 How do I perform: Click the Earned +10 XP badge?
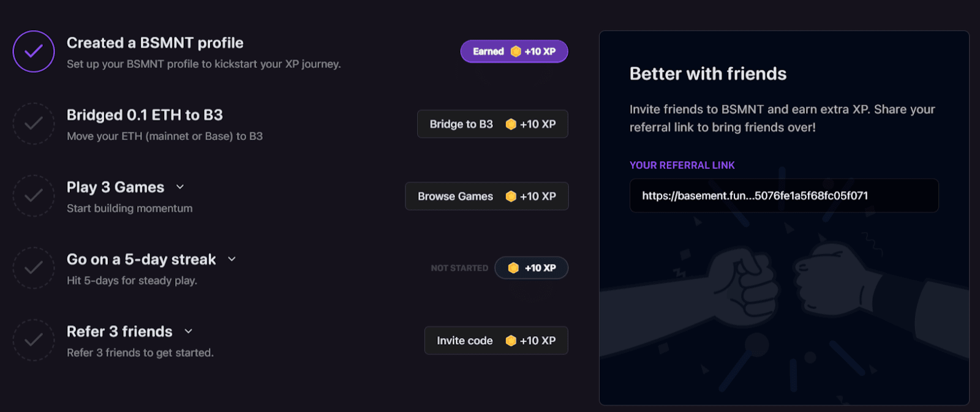point(514,51)
